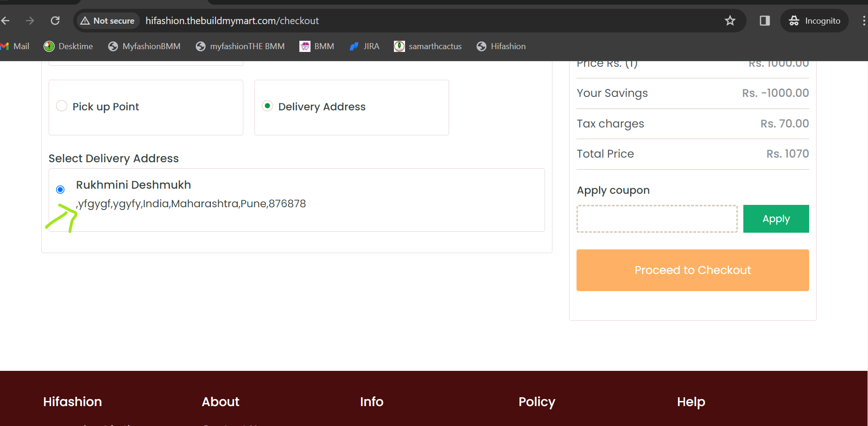Click the Incognito profile indicator
This screenshot has height=426, width=868.
pos(814,21)
